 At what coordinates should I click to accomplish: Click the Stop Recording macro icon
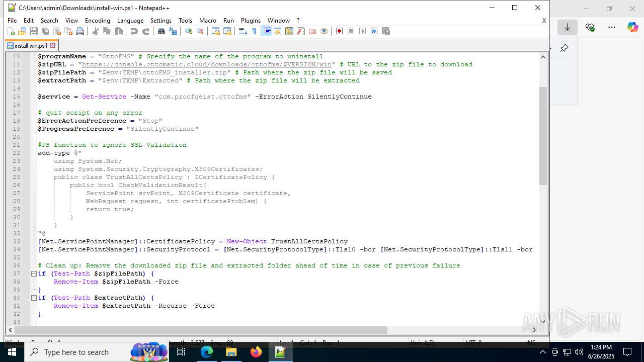click(351, 31)
